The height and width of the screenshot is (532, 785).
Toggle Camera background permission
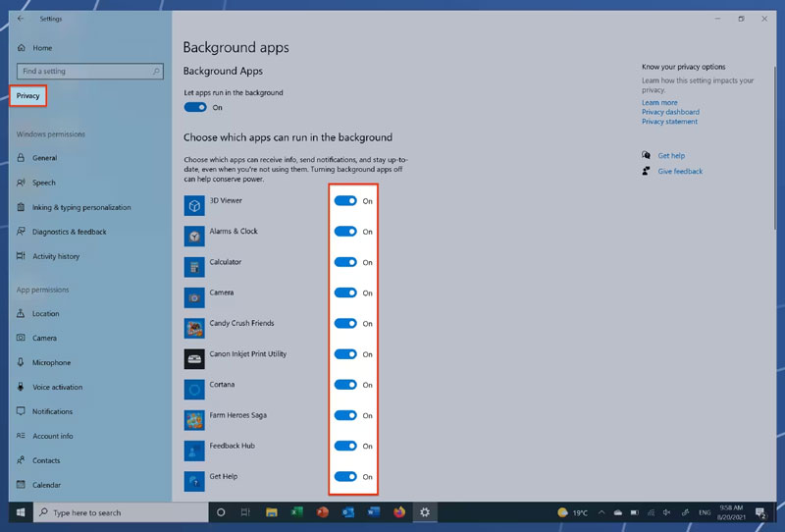point(345,293)
